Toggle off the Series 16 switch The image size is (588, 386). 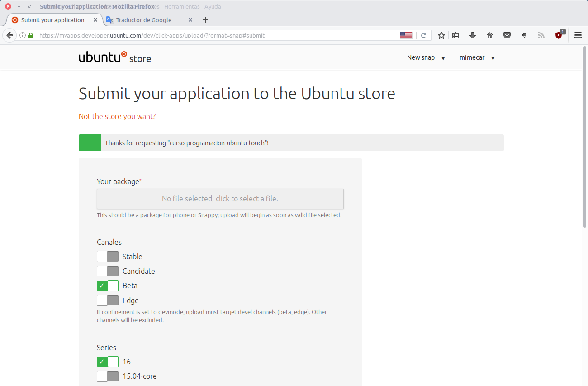pyautogui.click(x=108, y=362)
